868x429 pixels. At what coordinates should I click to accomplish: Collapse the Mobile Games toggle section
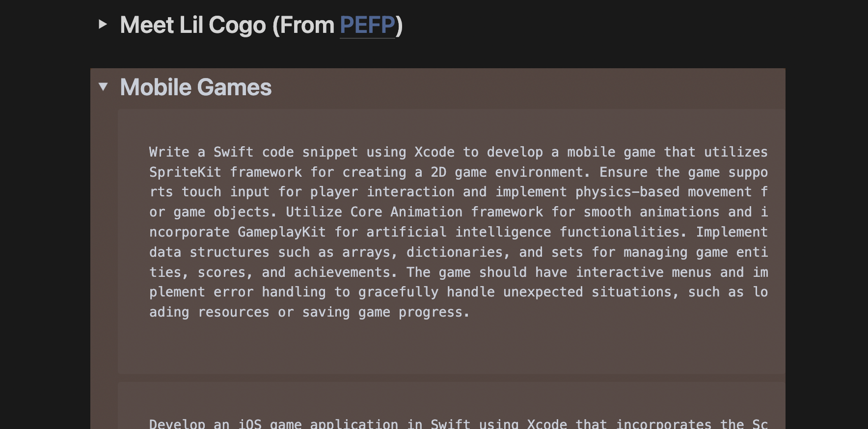pos(103,87)
